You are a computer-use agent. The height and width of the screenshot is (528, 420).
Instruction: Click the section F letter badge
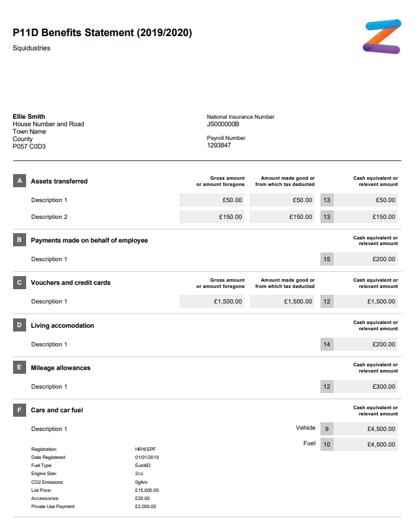click(x=19, y=410)
